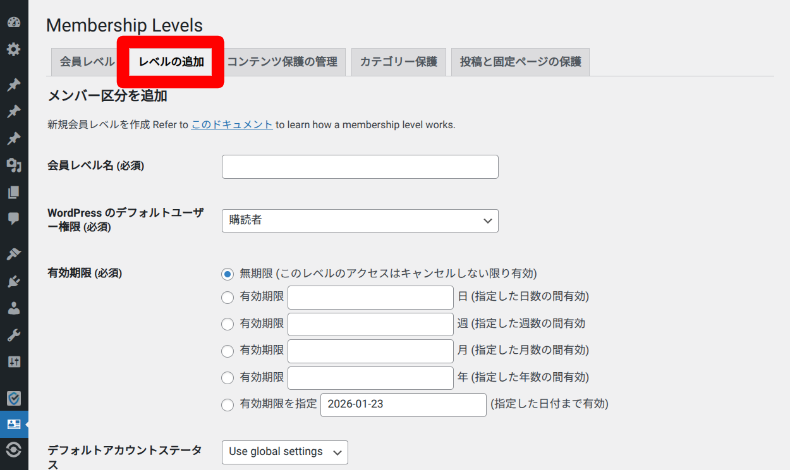Click the pushpin icon directly below the gear icon
The image size is (790, 470).
coord(14,84)
